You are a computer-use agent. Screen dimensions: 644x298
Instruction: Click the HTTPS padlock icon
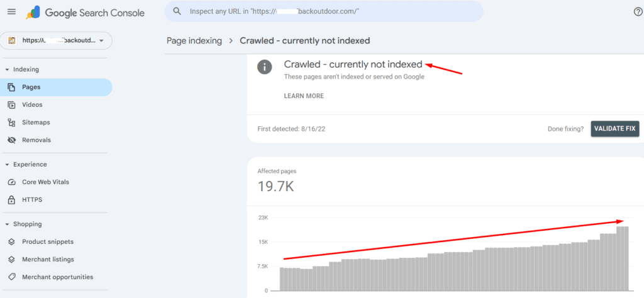coord(11,200)
